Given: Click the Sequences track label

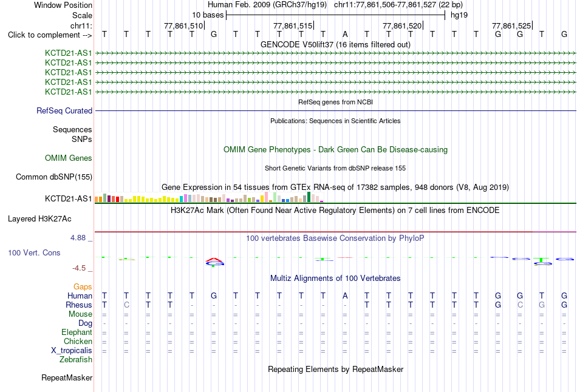Looking at the screenshot, I should [72, 129].
